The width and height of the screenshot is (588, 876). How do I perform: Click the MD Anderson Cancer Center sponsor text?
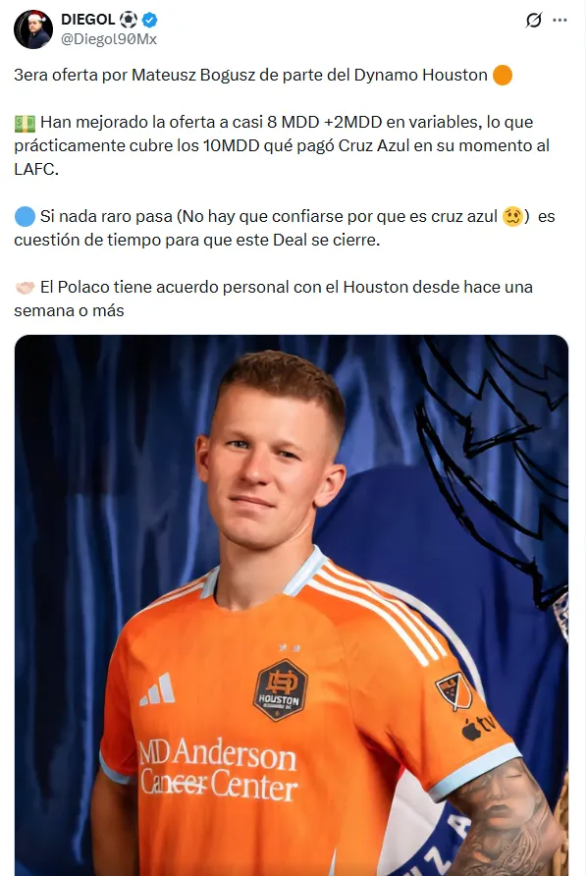(218, 770)
